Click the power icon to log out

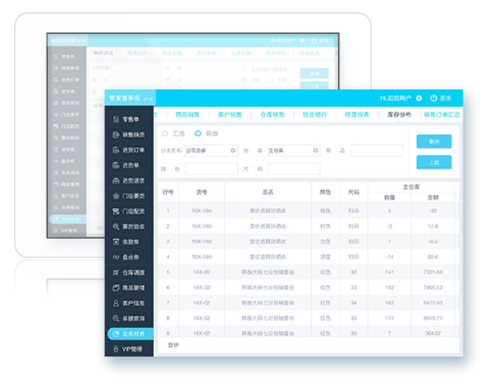pyautogui.click(x=433, y=98)
